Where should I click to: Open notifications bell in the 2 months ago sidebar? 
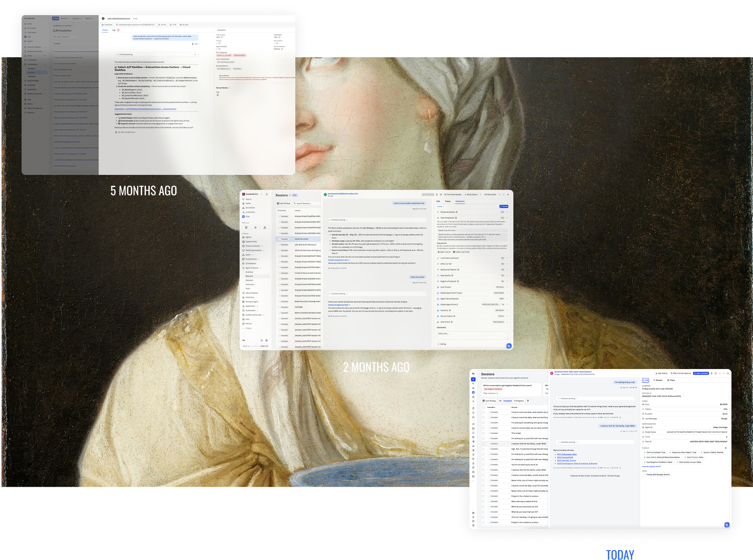click(262, 340)
